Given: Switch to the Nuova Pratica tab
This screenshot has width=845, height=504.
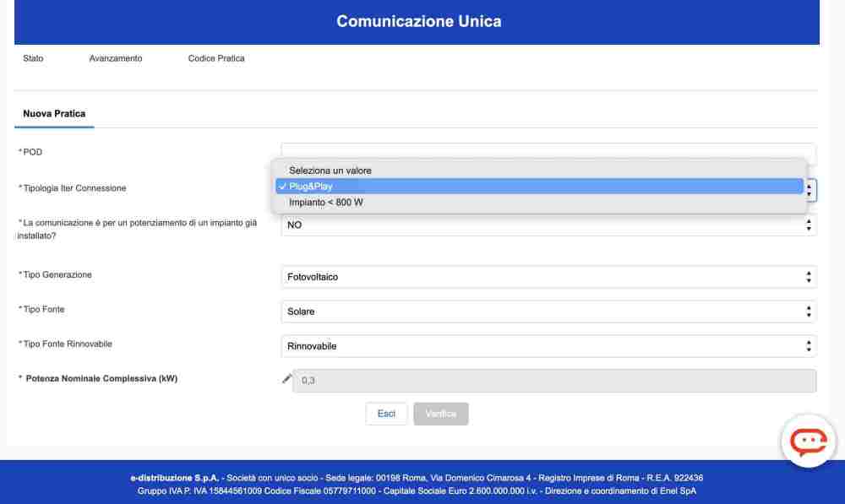Looking at the screenshot, I should 54,113.
